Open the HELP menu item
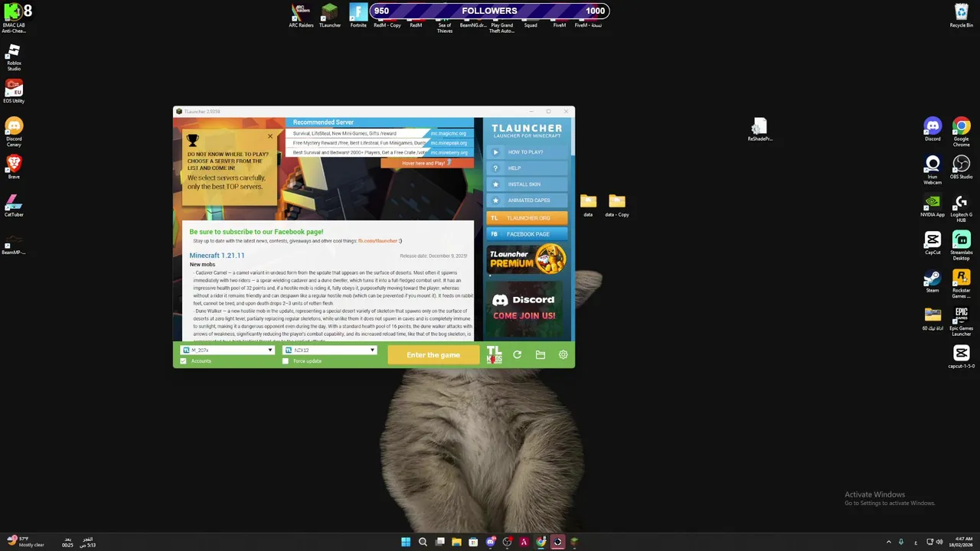The width and height of the screenshot is (980, 551). [x=527, y=168]
